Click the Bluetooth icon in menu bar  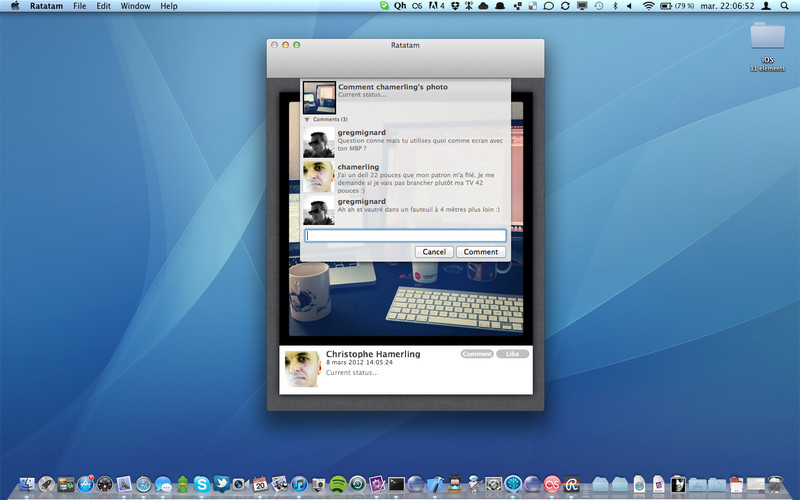click(x=615, y=6)
